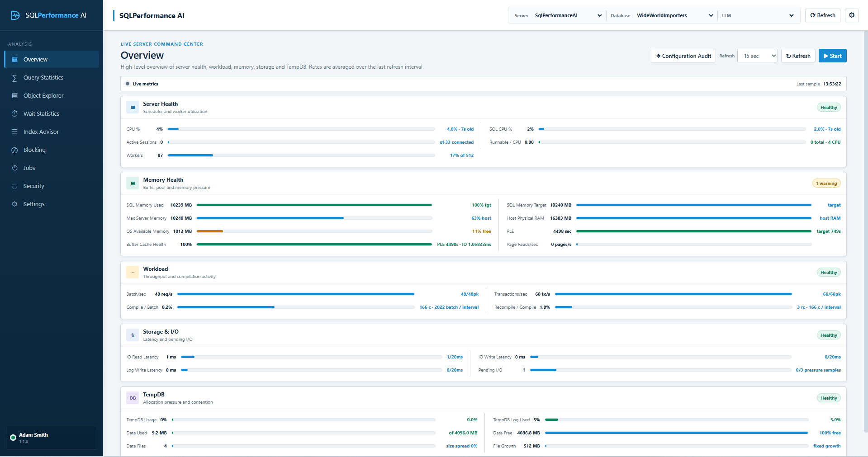Click the Adam Smith user status icon
The height and width of the screenshot is (457, 868).
[13, 438]
